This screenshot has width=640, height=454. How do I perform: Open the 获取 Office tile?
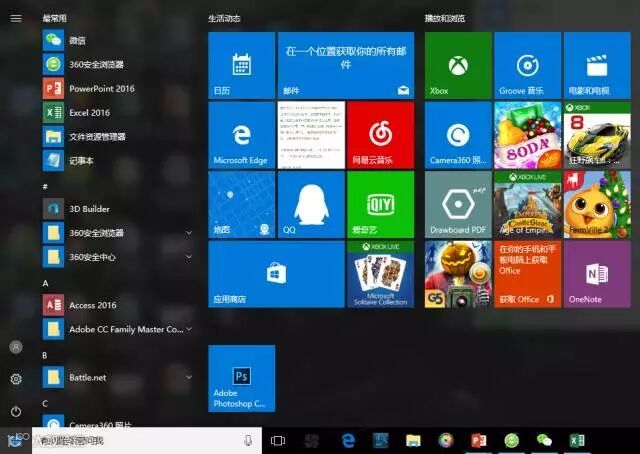point(527,274)
